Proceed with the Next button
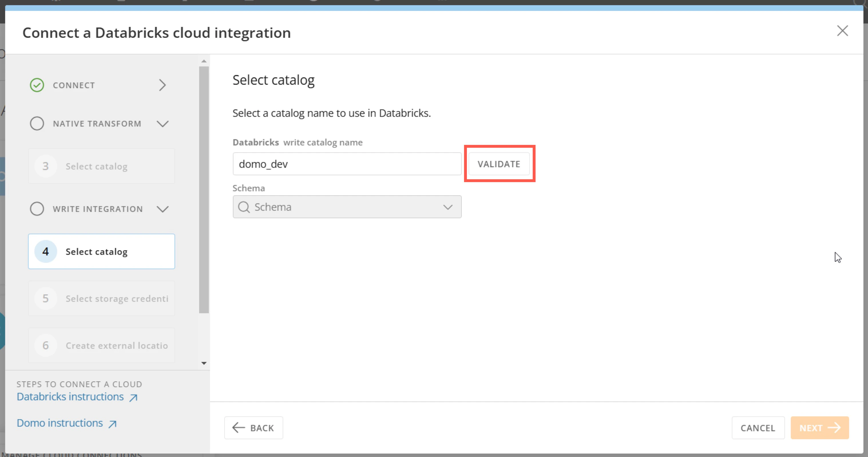868x457 pixels. pos(820,428)
